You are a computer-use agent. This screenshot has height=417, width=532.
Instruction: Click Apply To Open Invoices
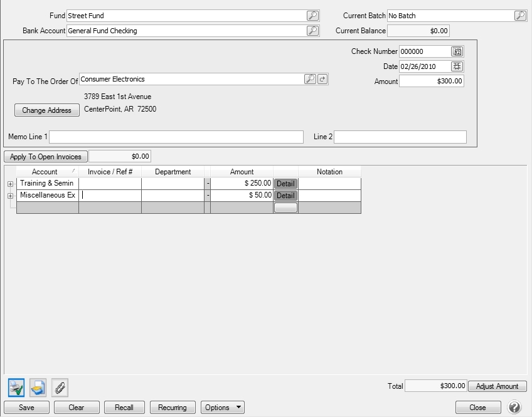45,156
